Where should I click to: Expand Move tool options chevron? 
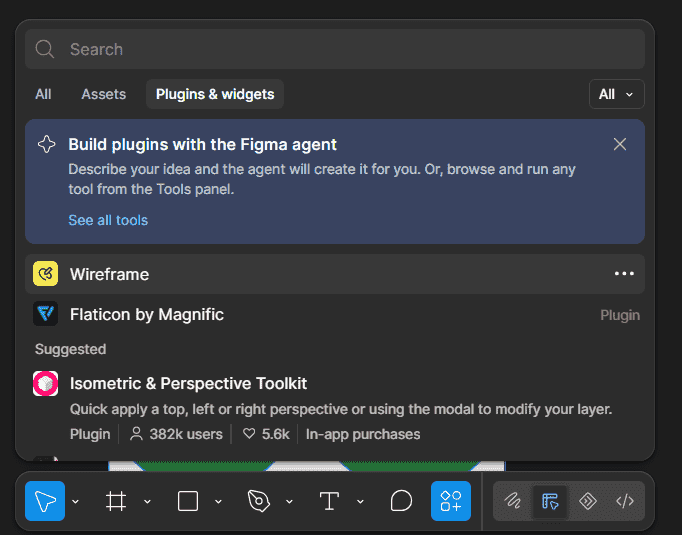75,502
